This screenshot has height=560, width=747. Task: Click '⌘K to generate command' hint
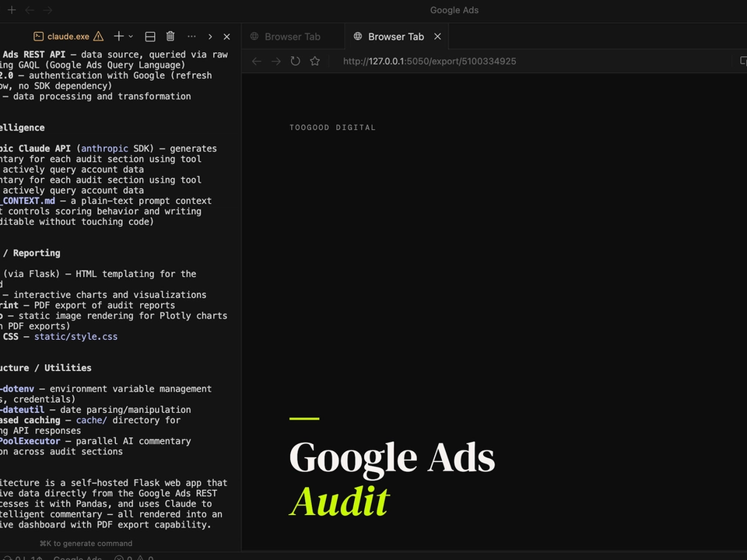(86, 544)
